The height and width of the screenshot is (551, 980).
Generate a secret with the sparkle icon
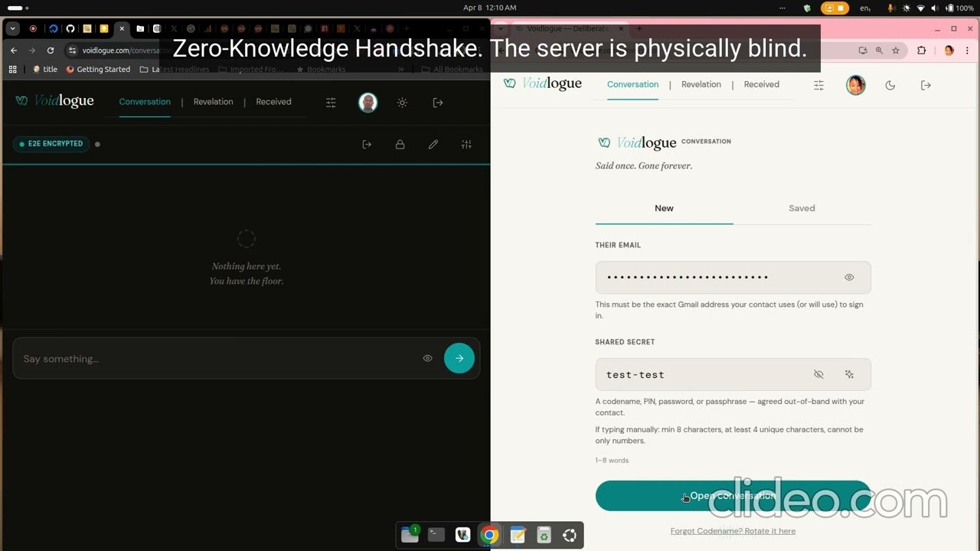pos(849,374)
